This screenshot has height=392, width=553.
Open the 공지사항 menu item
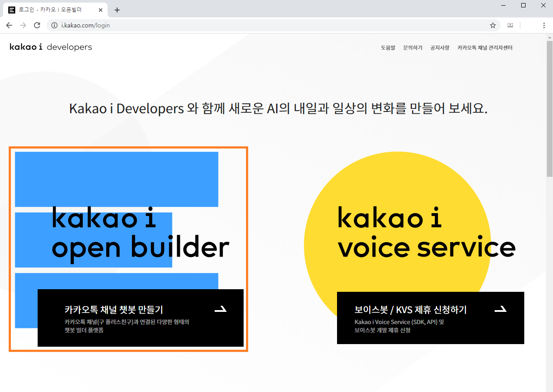[x=440, y=47]
